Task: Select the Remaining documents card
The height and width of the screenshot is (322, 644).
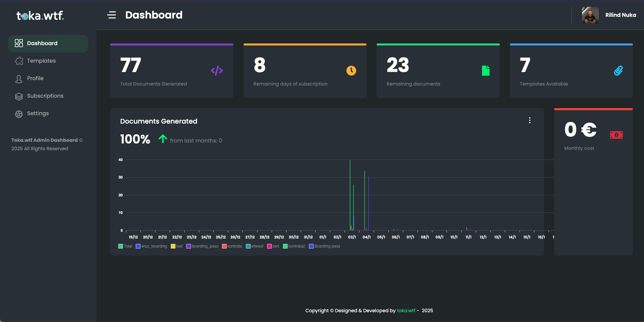Action: tap(438, 71)
